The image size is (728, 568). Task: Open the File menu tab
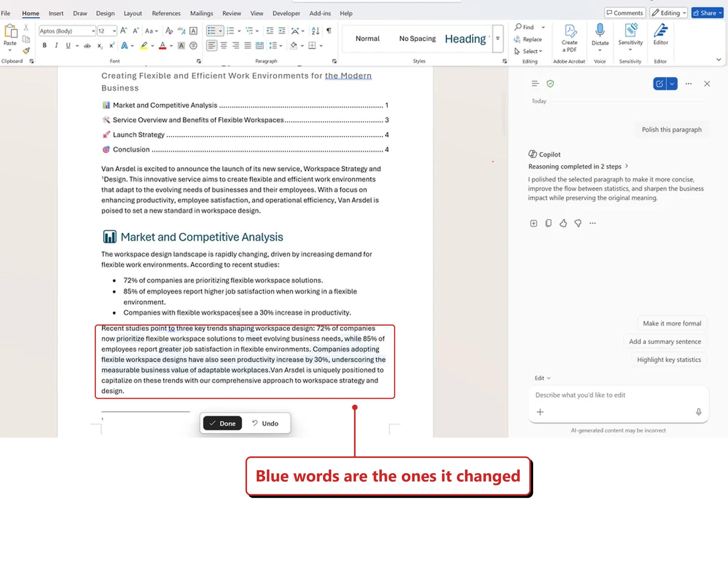6,13
